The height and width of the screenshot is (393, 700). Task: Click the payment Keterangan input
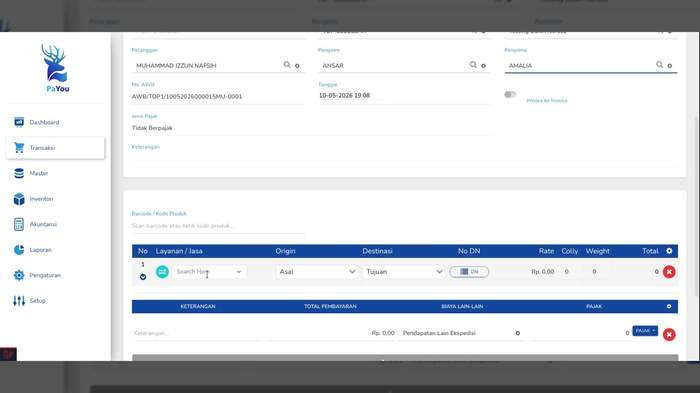[x=196, y=333]
